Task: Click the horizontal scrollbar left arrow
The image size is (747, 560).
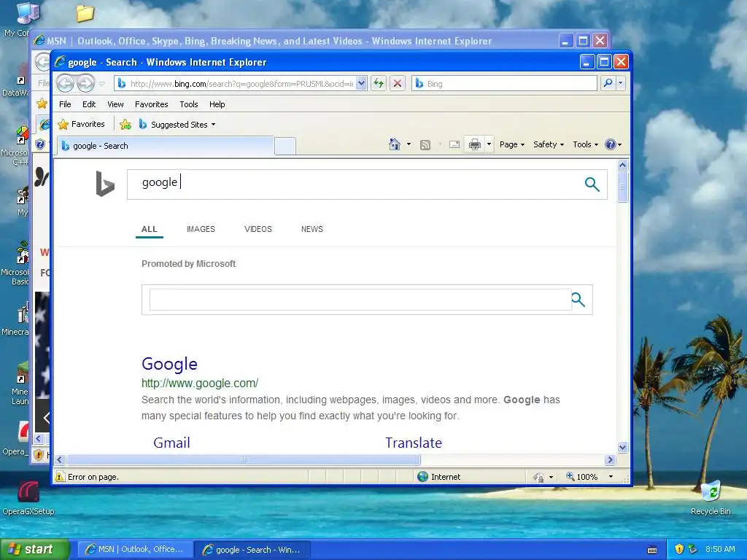Action: 60,459
